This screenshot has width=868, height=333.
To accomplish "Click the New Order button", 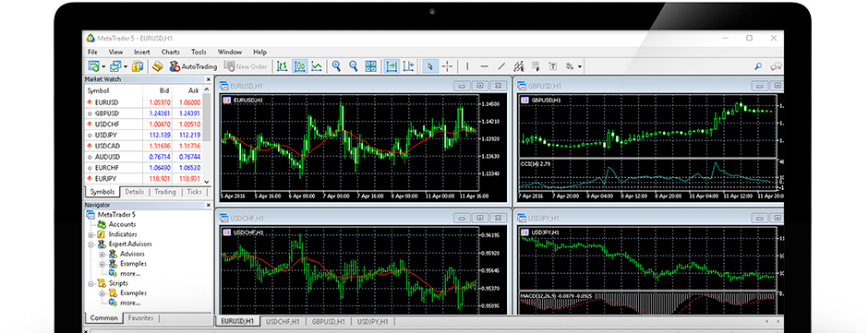I will 246,66.
